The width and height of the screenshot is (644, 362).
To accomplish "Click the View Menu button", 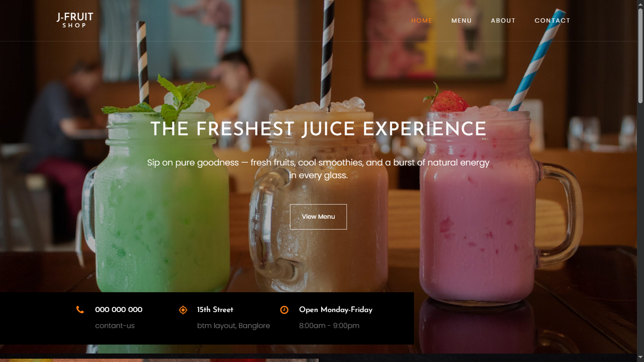I will click(x=318, y=217).
